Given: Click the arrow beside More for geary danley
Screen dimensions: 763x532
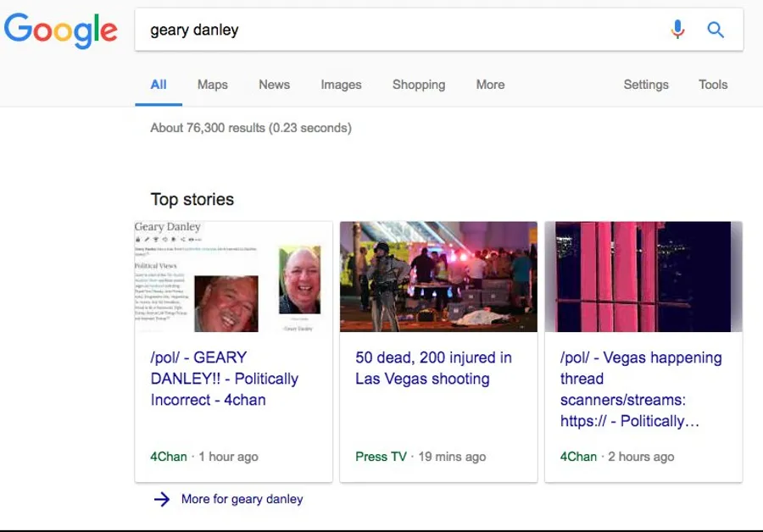Looking at the screenshot, I should tap(162, 499).
